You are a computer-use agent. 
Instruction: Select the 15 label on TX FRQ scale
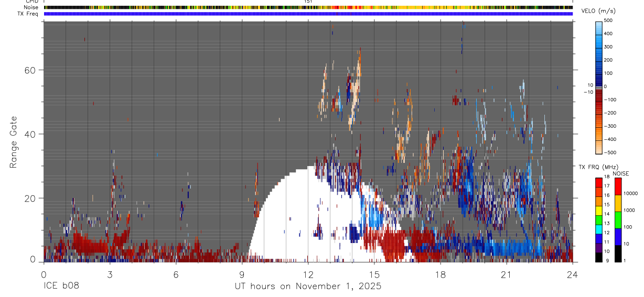(x=607, y=205)
